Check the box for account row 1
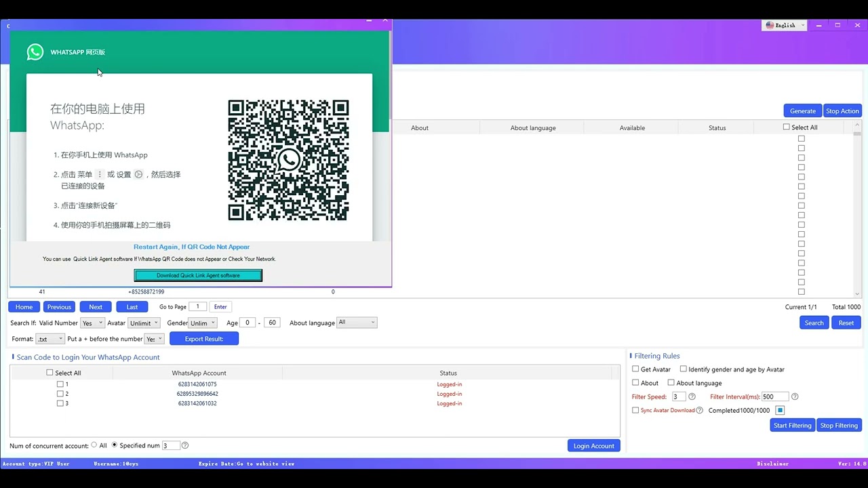 pos(60,384)
